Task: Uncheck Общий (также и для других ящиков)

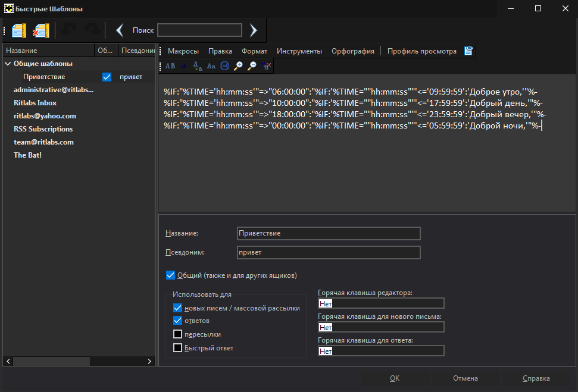Action: click(170, 275)
